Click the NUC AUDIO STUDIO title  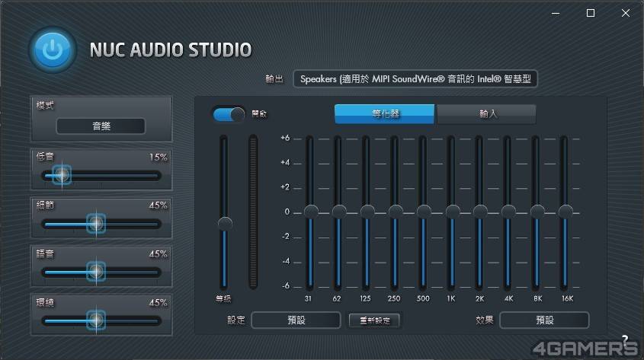(x=171, y=50)
